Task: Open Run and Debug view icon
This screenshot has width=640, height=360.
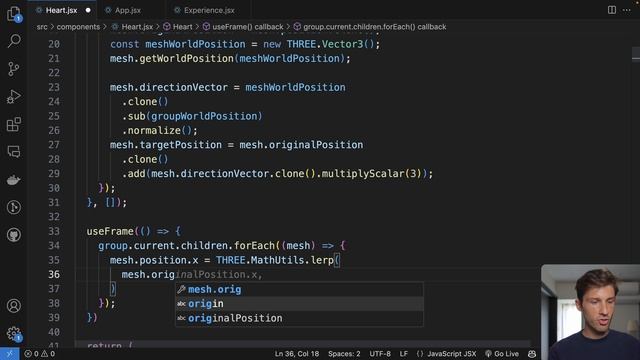Action: point(14,97)
